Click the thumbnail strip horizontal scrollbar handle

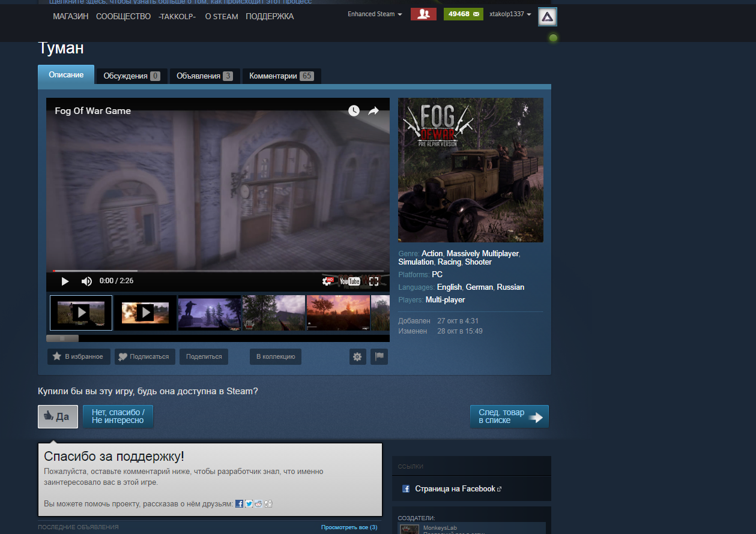(62, 338)
